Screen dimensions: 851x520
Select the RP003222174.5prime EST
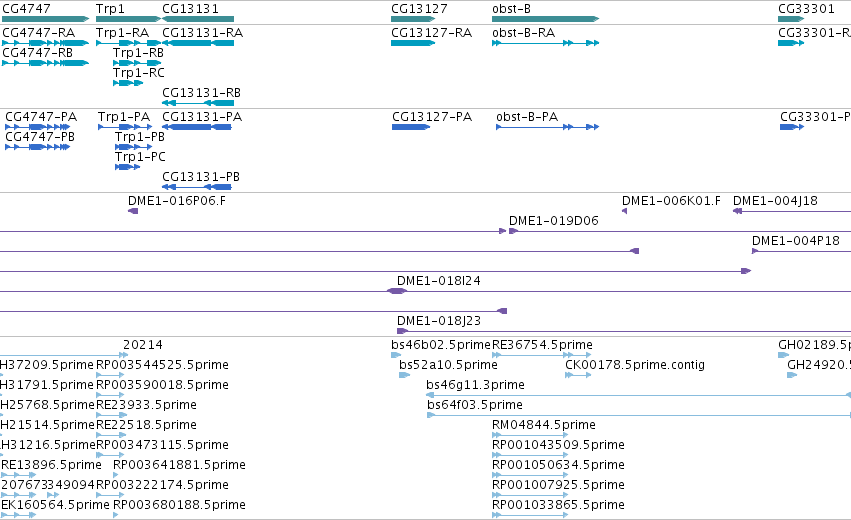(x=110, y=495)
